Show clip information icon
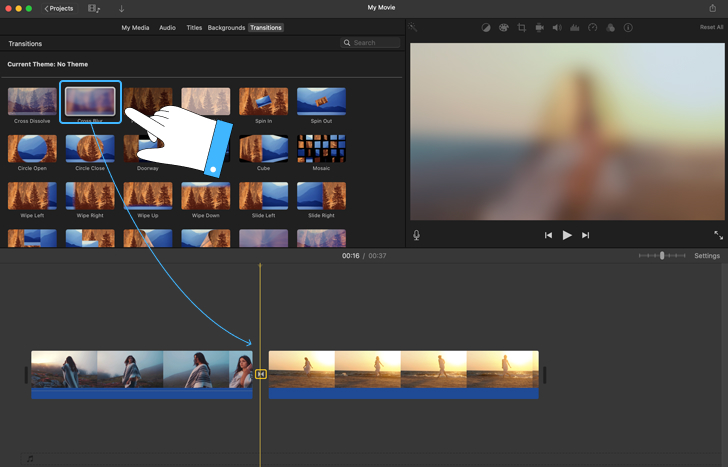 (628, 28)
